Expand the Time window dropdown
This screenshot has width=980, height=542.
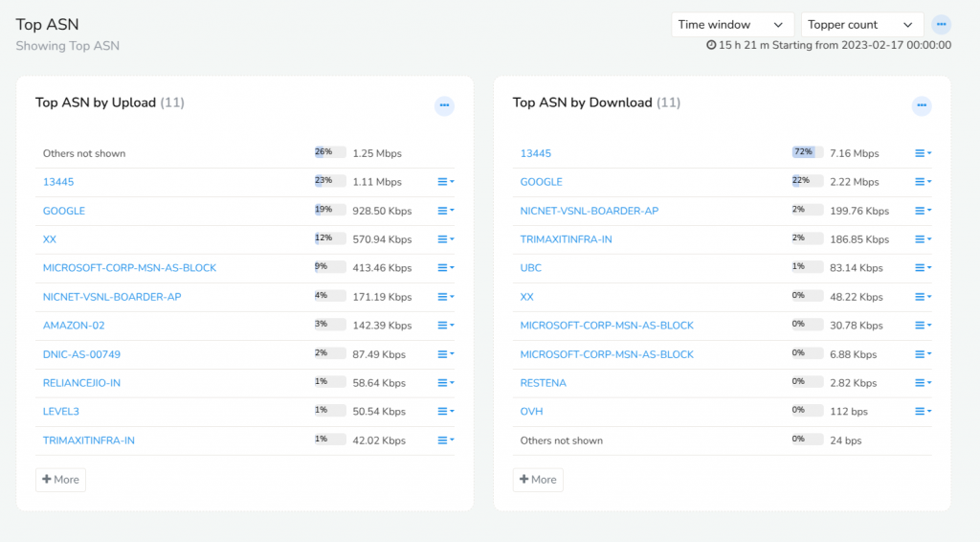tap(732, 24)
